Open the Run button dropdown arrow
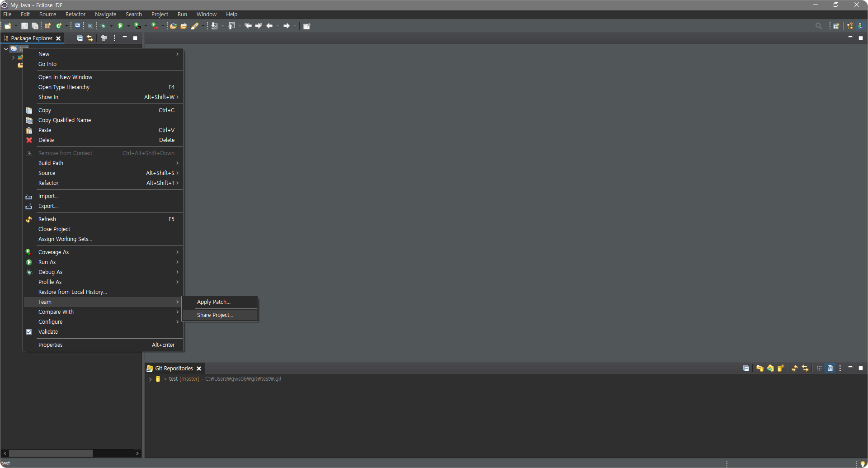This screenshot has height=468, width=868. click(x=128, y=26)
